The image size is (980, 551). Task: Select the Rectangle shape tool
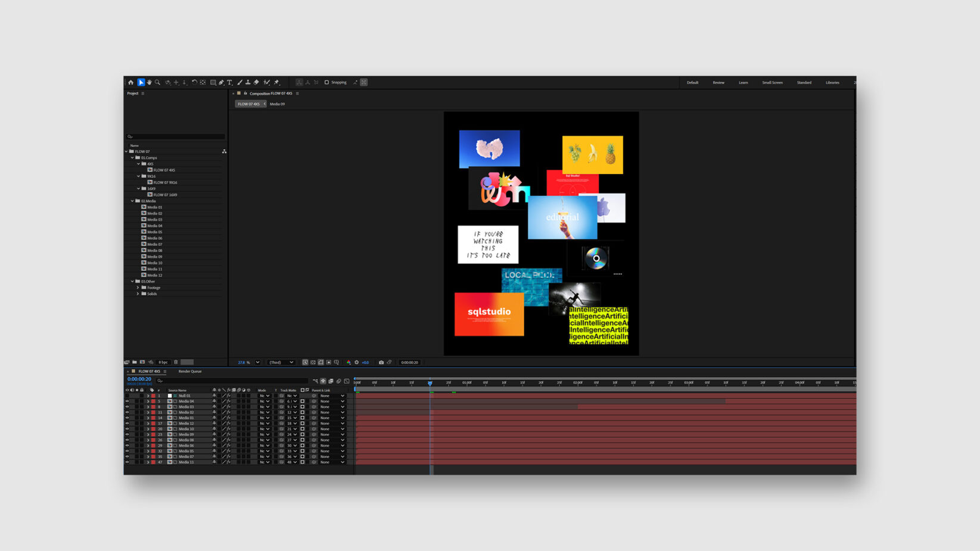(x=213, y=83)
